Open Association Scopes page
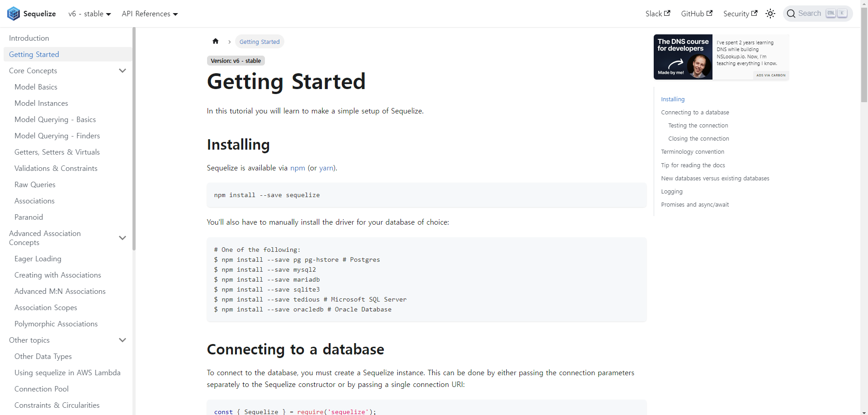This screenshot has height=415, width=868. click(46, 307)
